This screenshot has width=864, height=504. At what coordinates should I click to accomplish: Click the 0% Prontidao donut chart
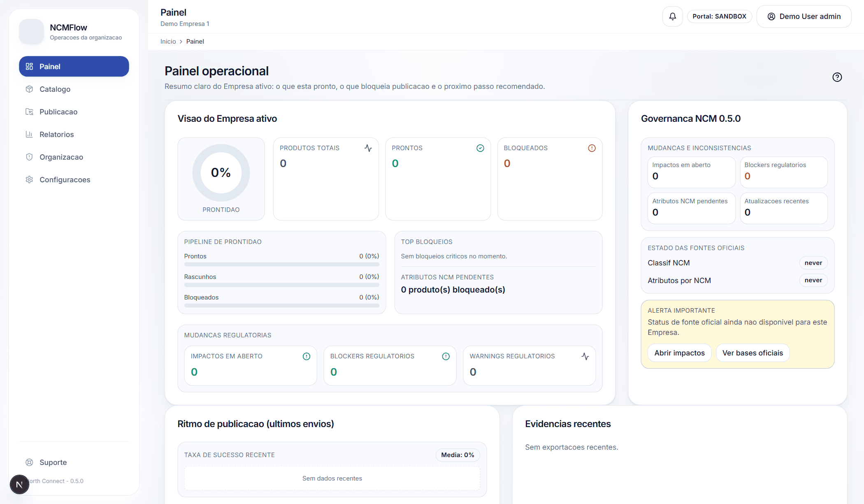pyautogui.click(x=221, y=173)
